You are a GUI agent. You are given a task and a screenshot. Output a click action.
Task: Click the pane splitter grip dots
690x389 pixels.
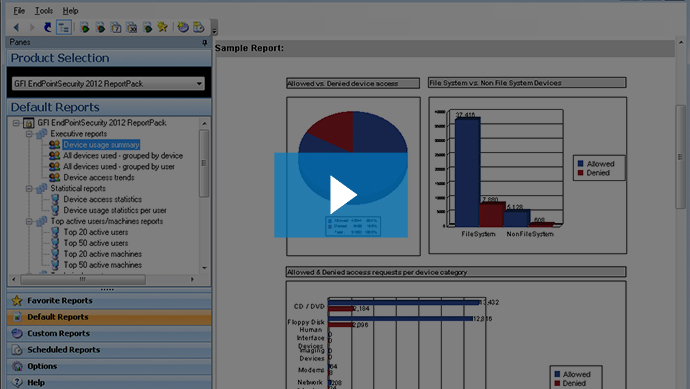click(107, 290)
